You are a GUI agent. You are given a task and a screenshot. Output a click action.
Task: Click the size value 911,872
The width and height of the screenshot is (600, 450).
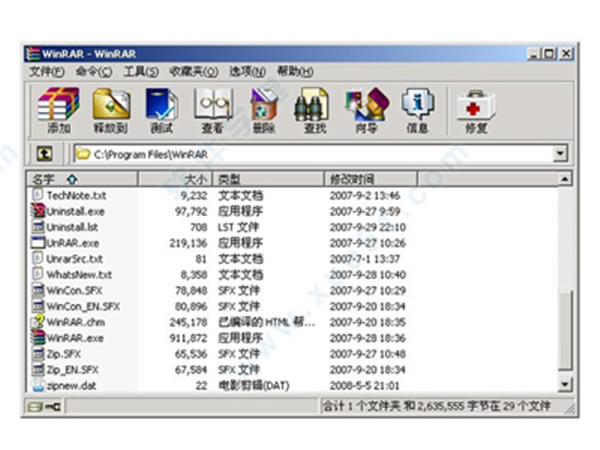coord(188,338)
